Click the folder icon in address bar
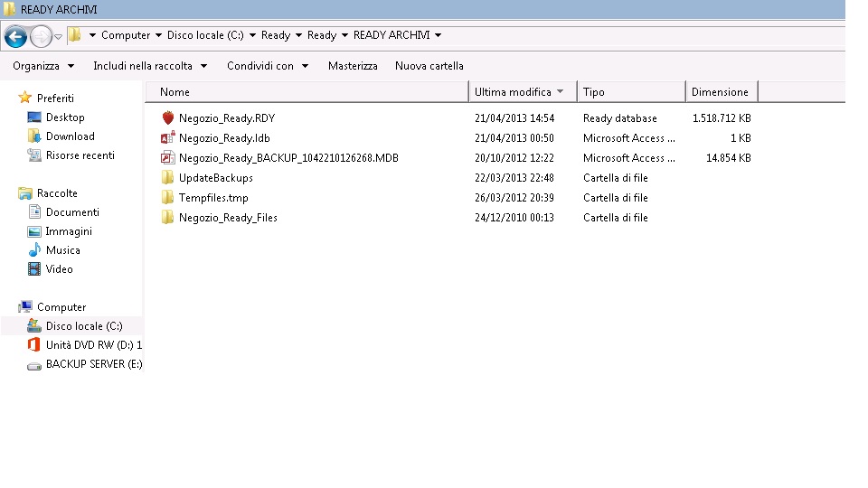Screen dimensions: 868x488 click(75, 35)
